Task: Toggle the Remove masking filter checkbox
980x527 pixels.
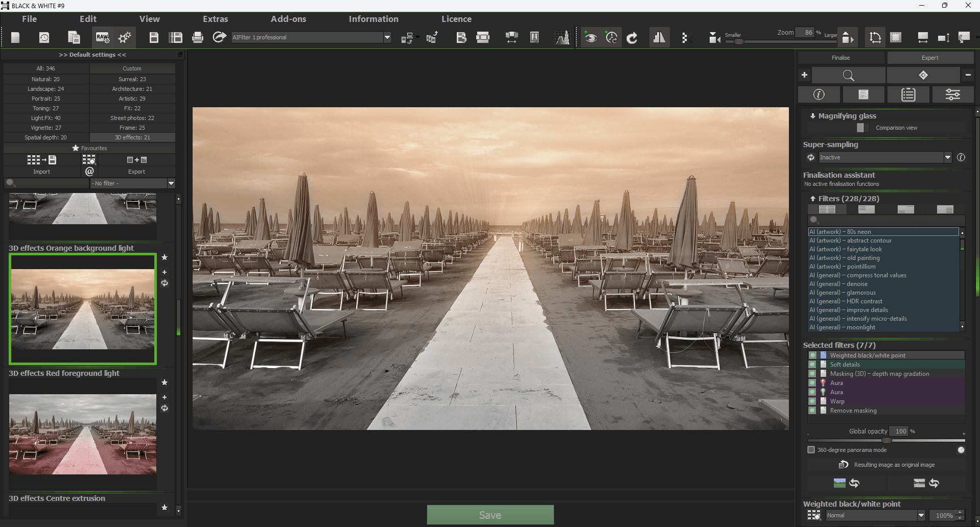Action: (812, 411)
